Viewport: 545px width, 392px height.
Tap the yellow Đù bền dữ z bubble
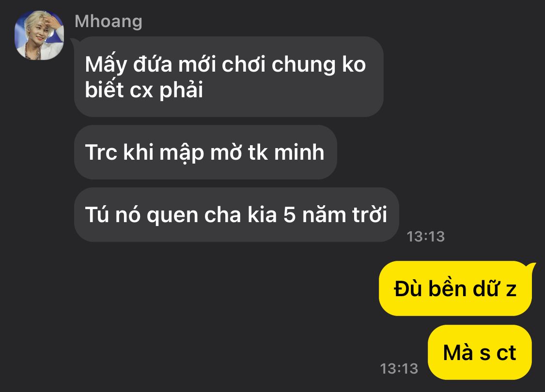[x=455, y=289]
